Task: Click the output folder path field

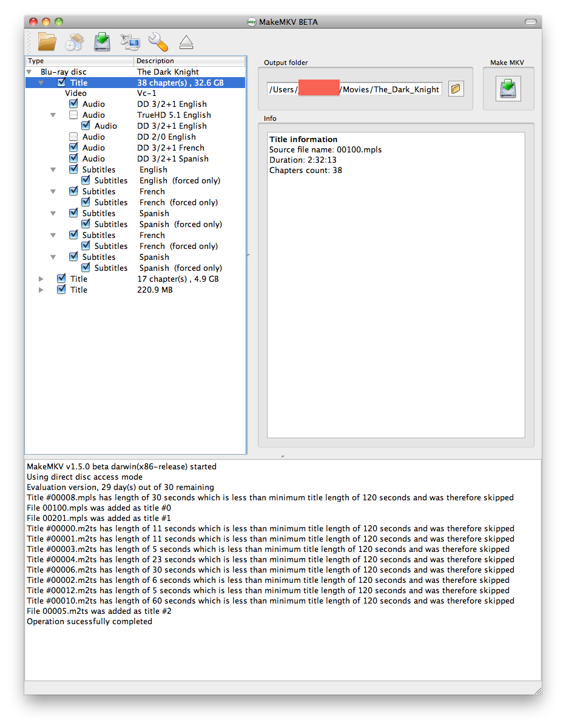Action: [354, 89]
